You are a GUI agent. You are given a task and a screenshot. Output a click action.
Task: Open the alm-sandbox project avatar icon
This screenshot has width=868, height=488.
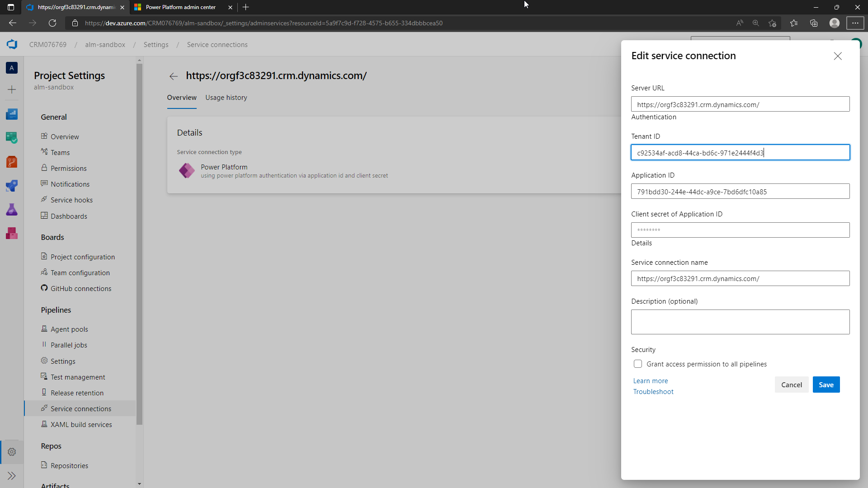[12, 68]
